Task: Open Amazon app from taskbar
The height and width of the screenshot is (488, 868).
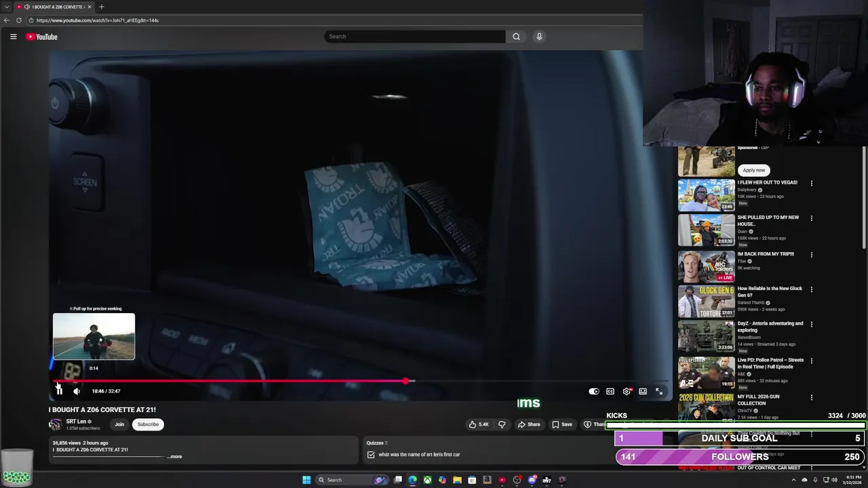Action: tap(487, 480)
